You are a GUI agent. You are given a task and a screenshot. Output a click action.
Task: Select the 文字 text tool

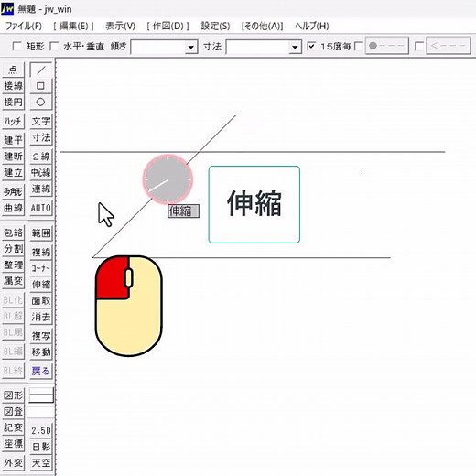tap(41, 122)
